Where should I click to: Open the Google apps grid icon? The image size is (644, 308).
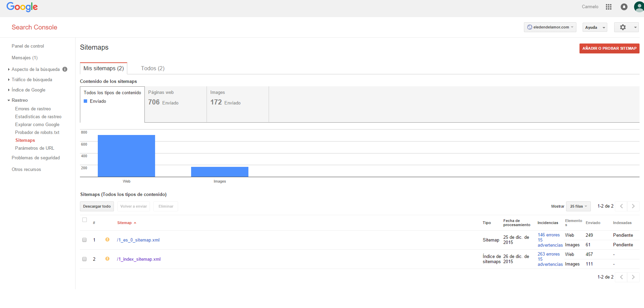[609, 7]
